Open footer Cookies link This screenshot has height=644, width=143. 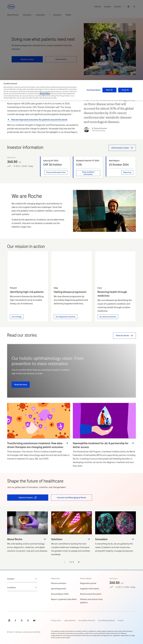(120, 620)
